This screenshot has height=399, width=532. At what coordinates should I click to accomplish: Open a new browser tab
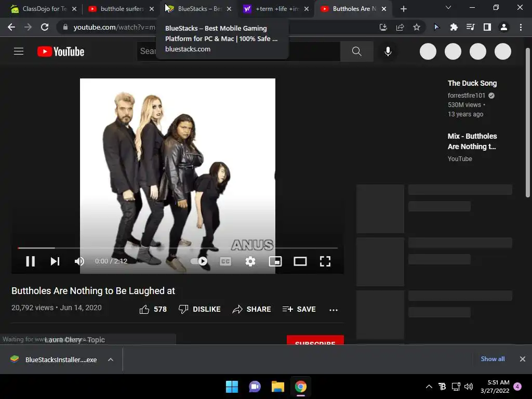click(403, 9)
